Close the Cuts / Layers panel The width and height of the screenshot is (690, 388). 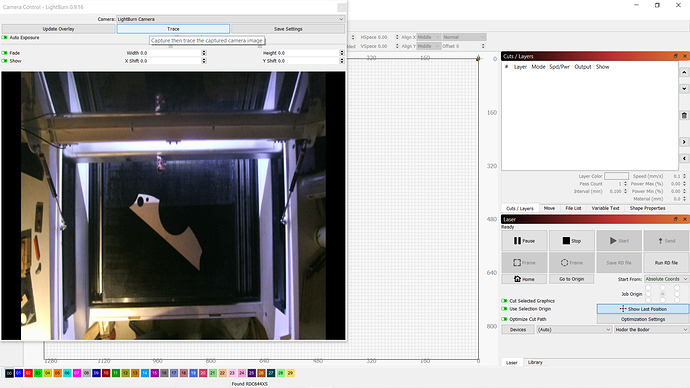tap(685, 56)
